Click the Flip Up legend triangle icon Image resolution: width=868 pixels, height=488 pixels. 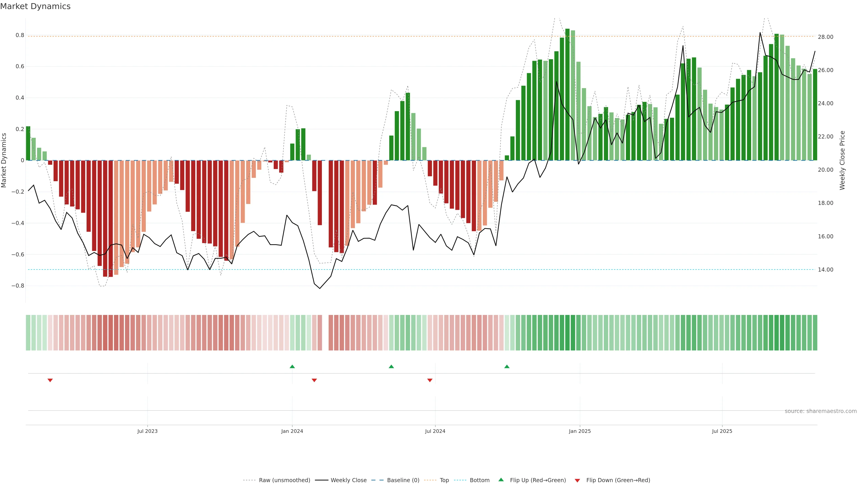[501, 480]
